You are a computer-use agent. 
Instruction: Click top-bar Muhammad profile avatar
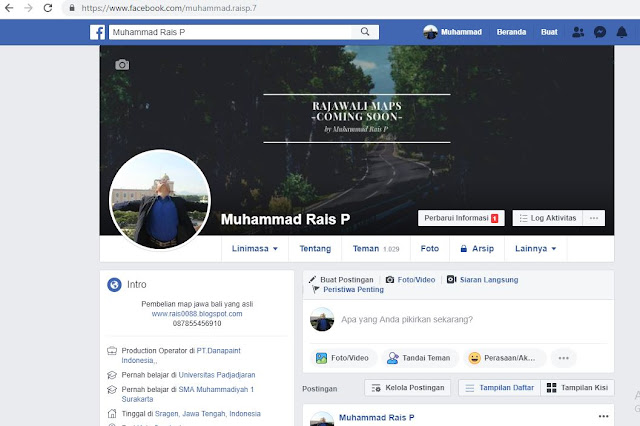pos(430,32)
